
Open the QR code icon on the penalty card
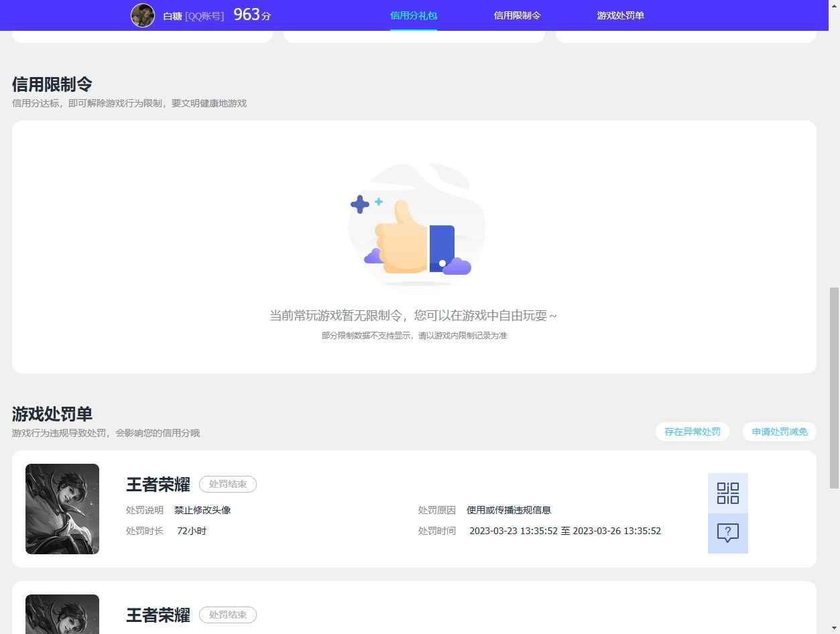coord(727,493)
